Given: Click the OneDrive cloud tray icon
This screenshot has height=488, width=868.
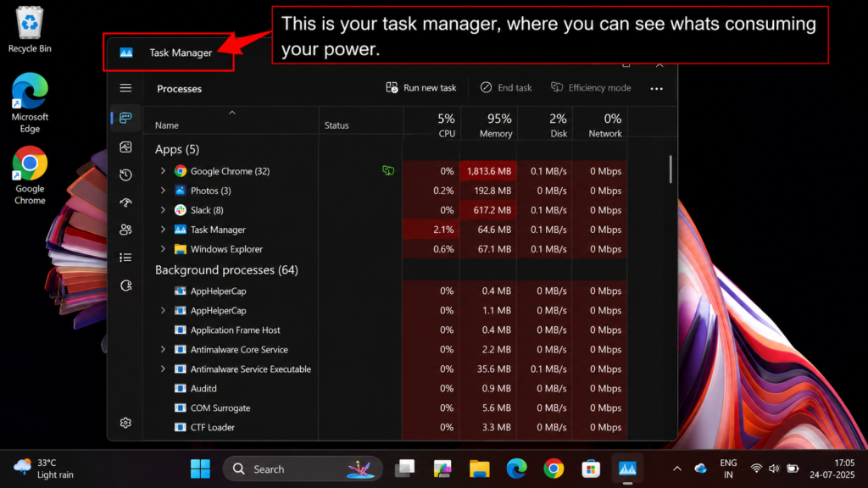Looking at the screenshot, I should [701, 469].
